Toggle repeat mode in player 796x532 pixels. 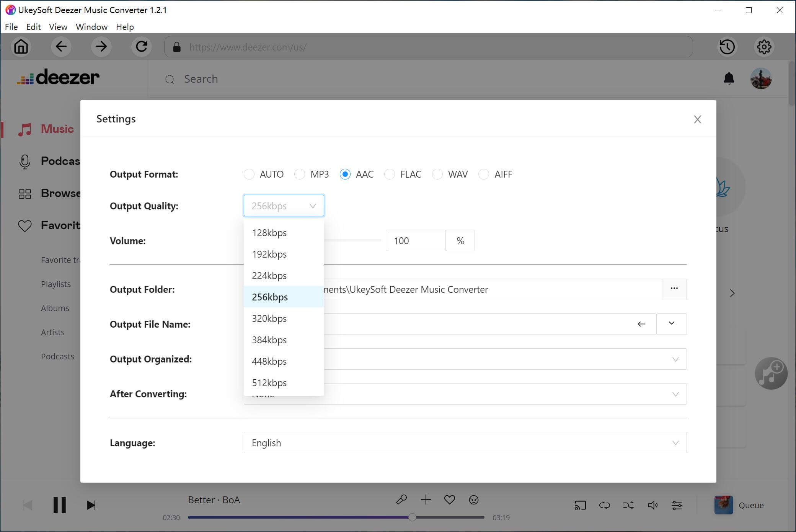(x=604, y=505)
